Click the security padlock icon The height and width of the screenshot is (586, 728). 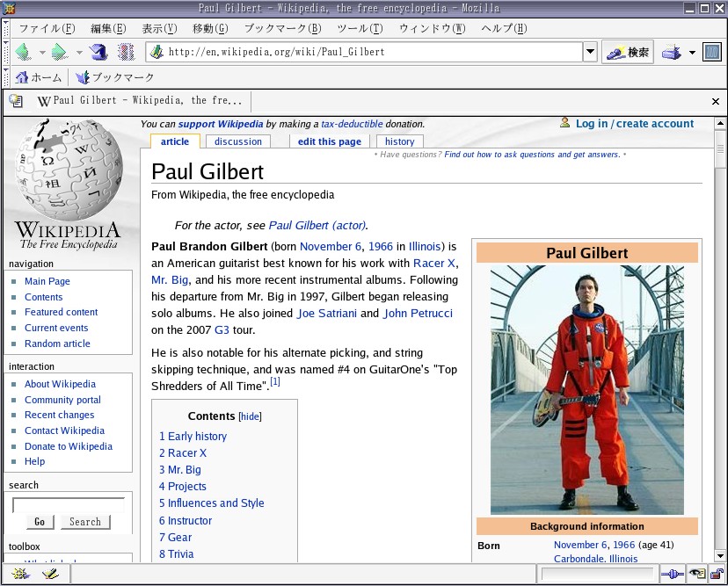717,575
